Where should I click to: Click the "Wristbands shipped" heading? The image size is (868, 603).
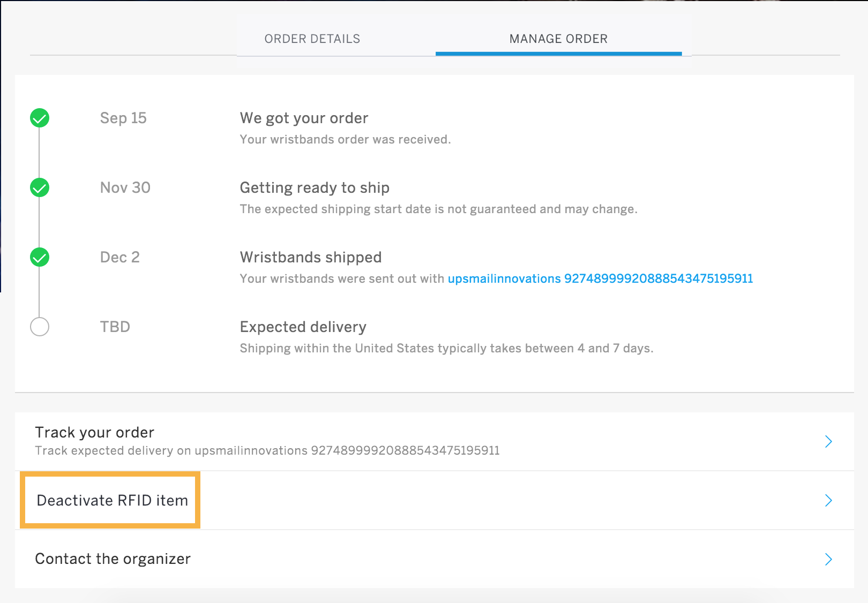pyautogui.click(x=310, y=257)
